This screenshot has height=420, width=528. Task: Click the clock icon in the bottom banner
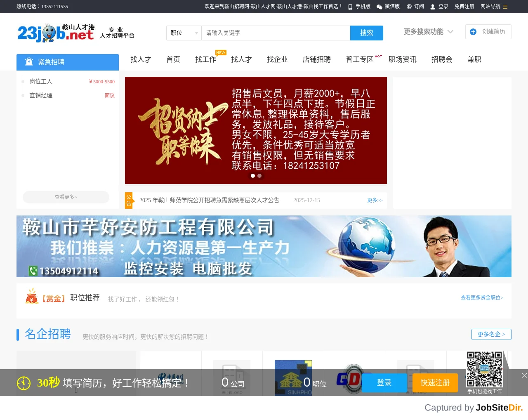24,383
